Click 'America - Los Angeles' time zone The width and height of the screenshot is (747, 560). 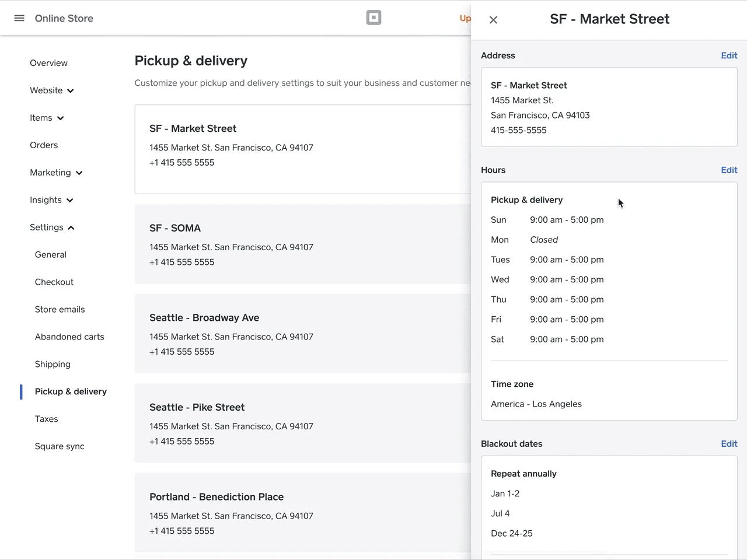[x=536, y=404]
